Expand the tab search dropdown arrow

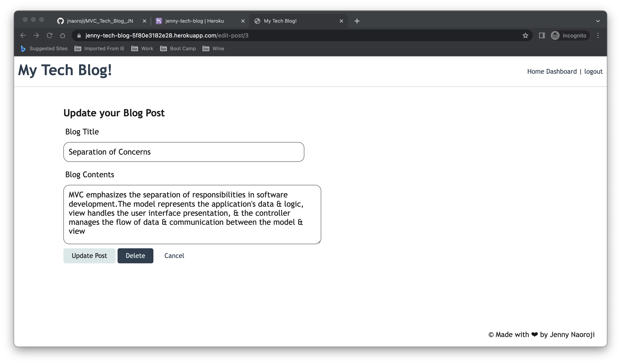click(598, 21)
